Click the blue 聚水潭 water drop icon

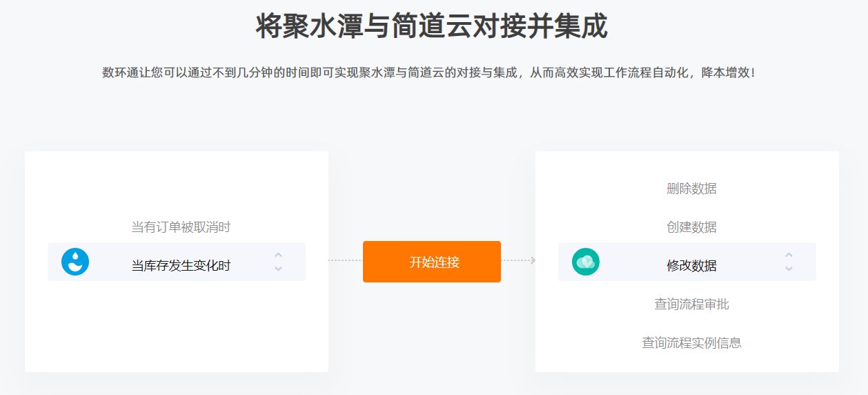(75, 262)
